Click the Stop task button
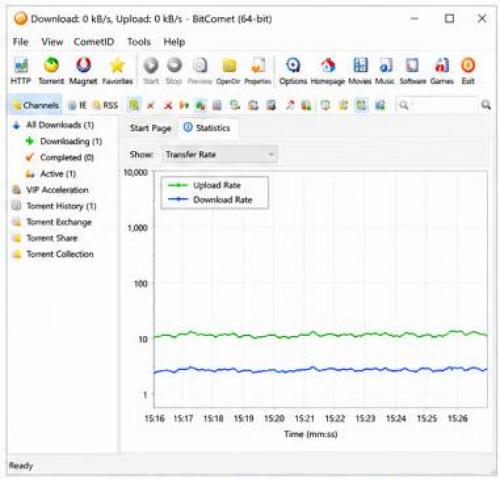Screen dimensions: 500x479 coord(174,71)
